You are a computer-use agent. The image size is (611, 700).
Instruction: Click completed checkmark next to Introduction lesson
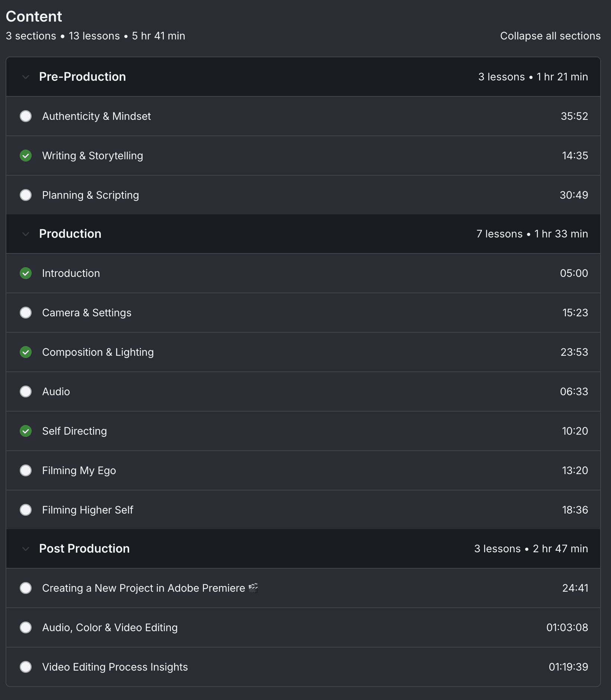coord(26,273)
